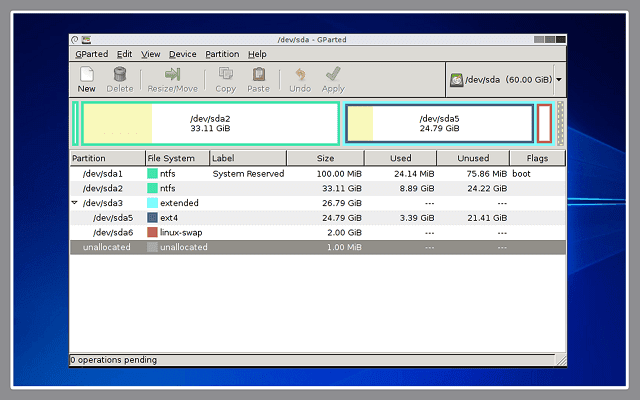The width and height of the screenshot is (640, 400).
Task: Select the /dev/sda2 partition row
Action: pyautogui.click(x=318, y=189)
